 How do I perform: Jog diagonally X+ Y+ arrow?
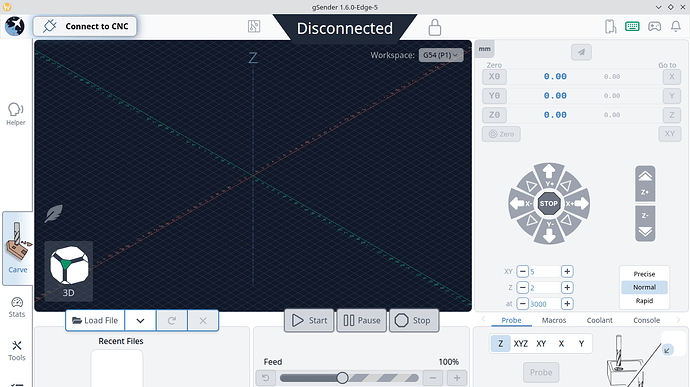click(x=566, y=186)
